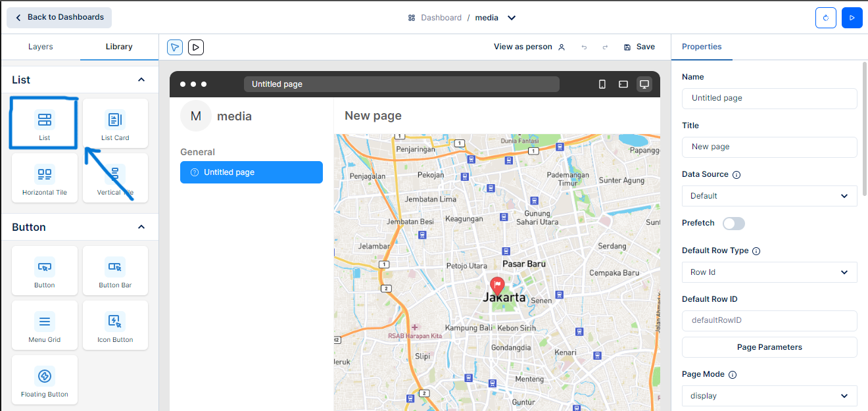Click the Page Parameters button
Viewport: 868px width, 411px height.
(x=769, y=347)
